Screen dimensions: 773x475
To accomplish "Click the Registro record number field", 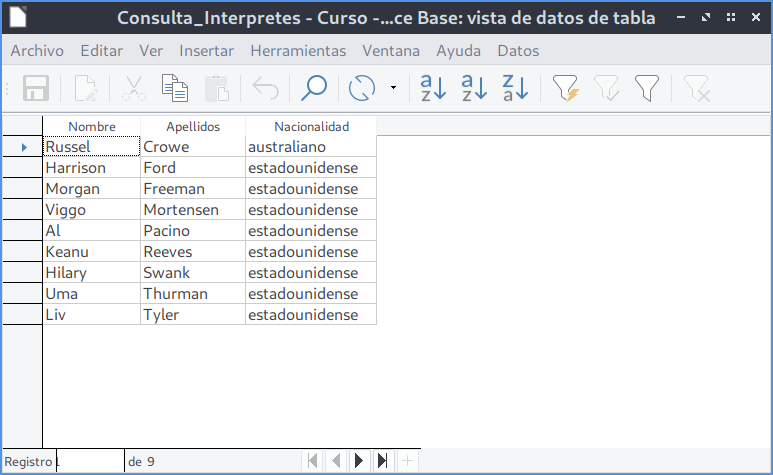I will [90, 461].
